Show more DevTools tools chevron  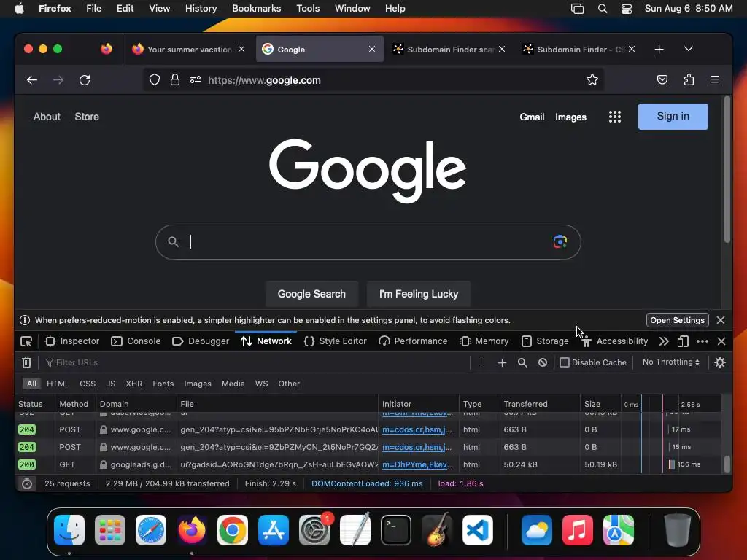click(x=664, y=341)
